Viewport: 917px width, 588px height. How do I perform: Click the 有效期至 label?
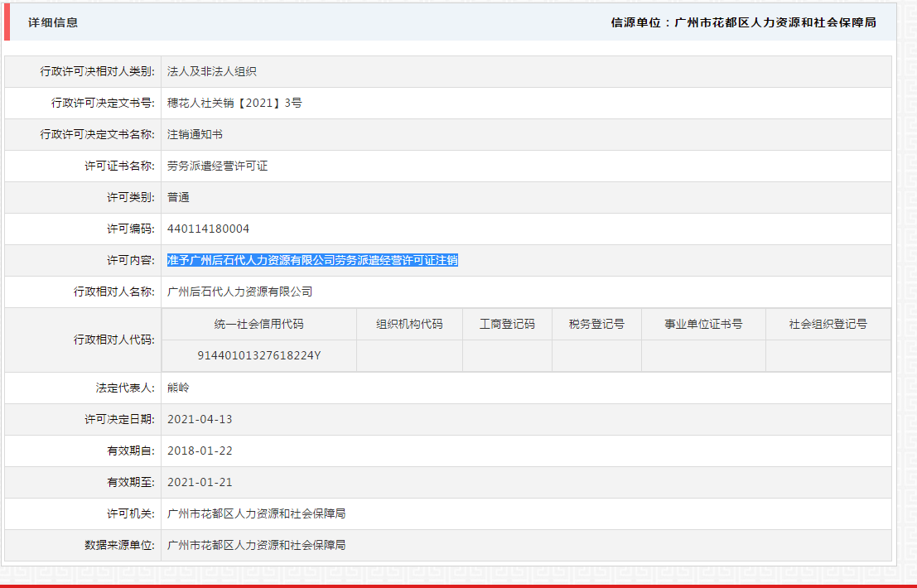[x=130, y=483]
